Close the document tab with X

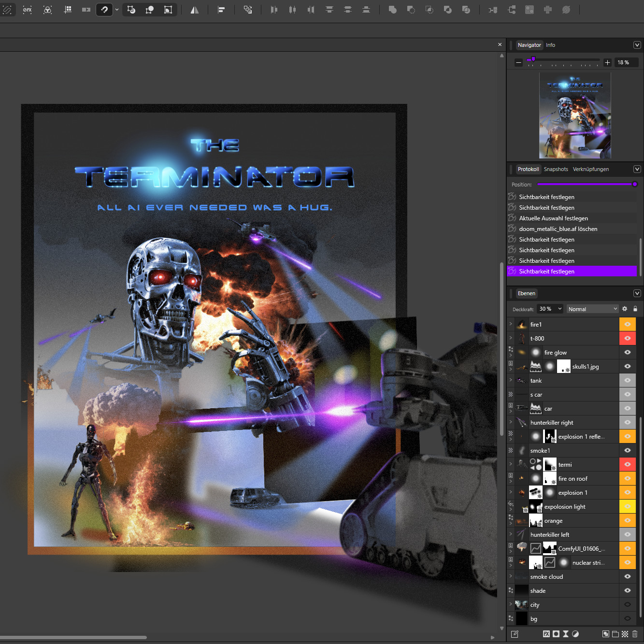[x=500, y=44]
